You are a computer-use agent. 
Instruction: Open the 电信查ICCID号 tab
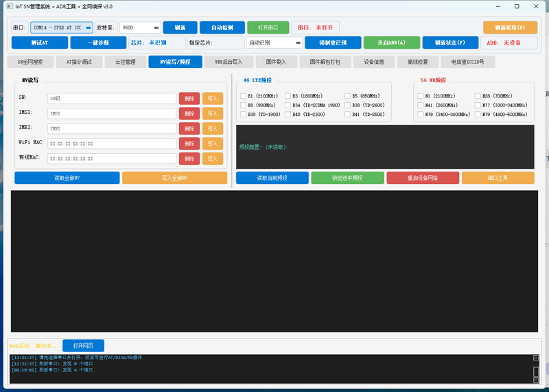point(467,62)
